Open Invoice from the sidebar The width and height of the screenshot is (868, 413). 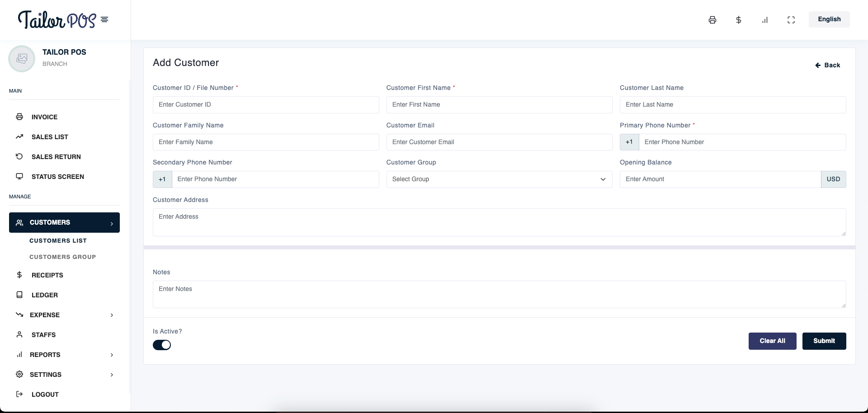44,117
